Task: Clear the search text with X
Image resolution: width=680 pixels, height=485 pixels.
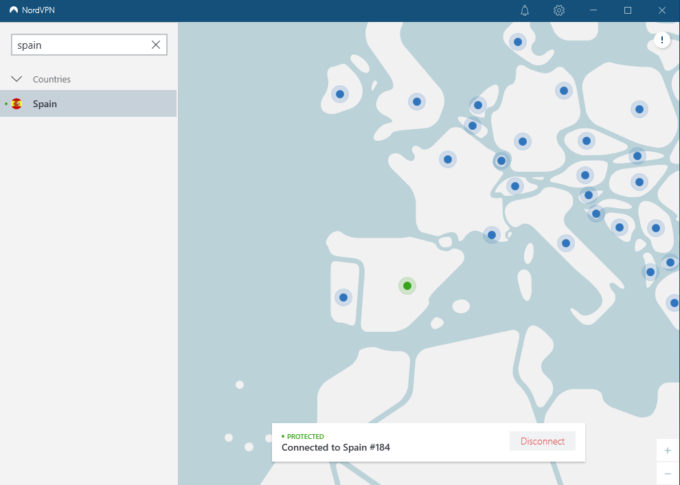Action: click(x=155, y=45)
